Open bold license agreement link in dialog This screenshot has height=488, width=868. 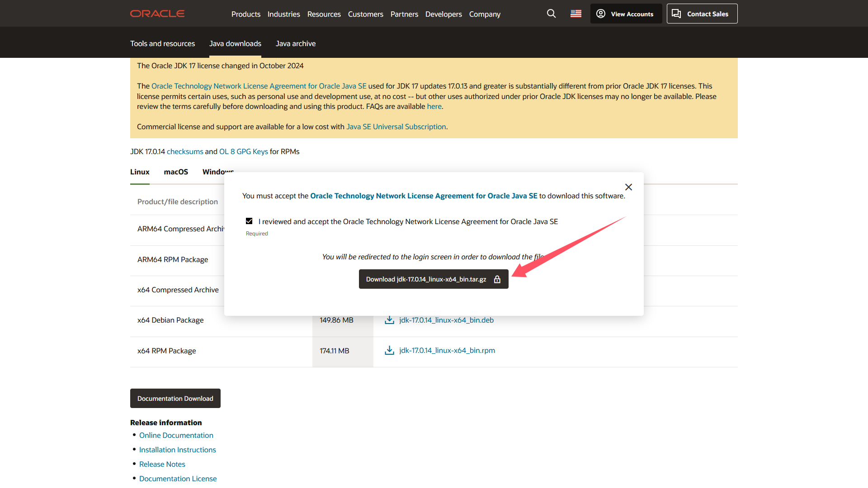[x=424, y=196]
